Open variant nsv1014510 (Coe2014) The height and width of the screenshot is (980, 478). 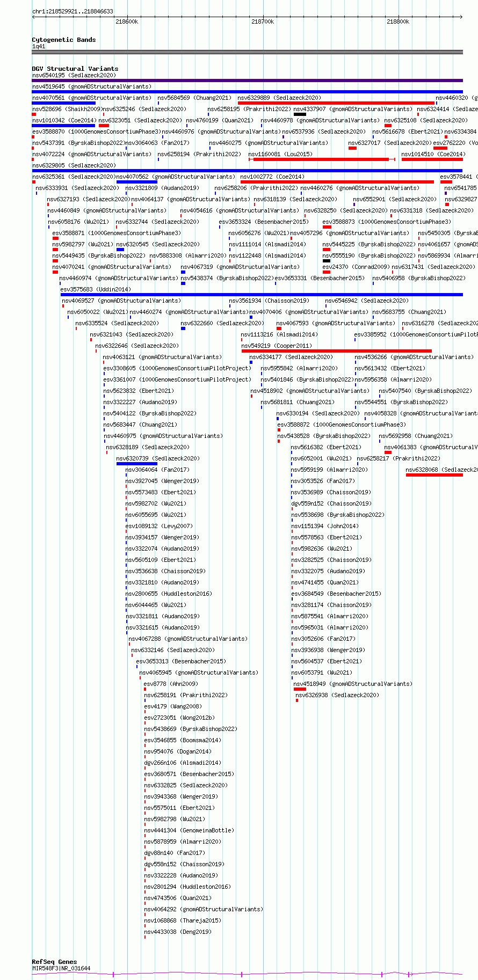(433, 154)
